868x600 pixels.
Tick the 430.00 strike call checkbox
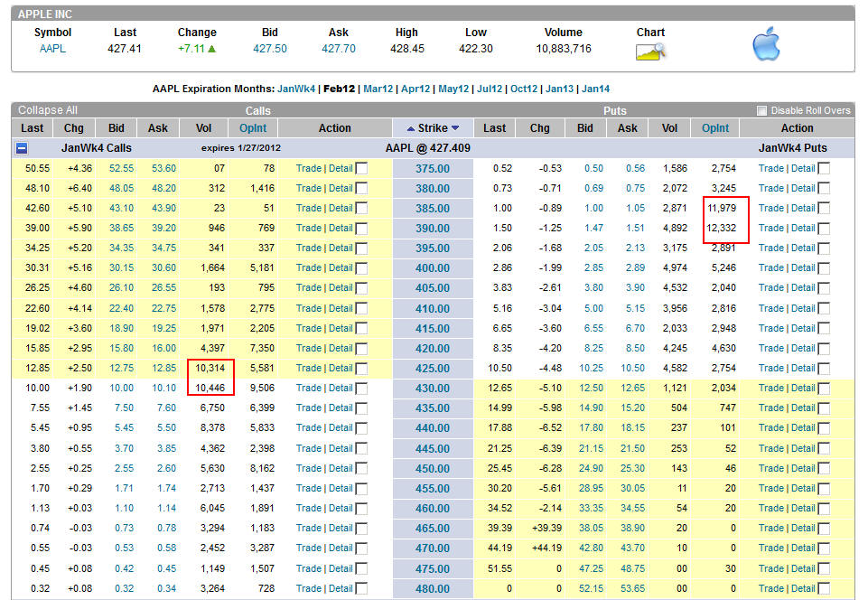point(361,389)
